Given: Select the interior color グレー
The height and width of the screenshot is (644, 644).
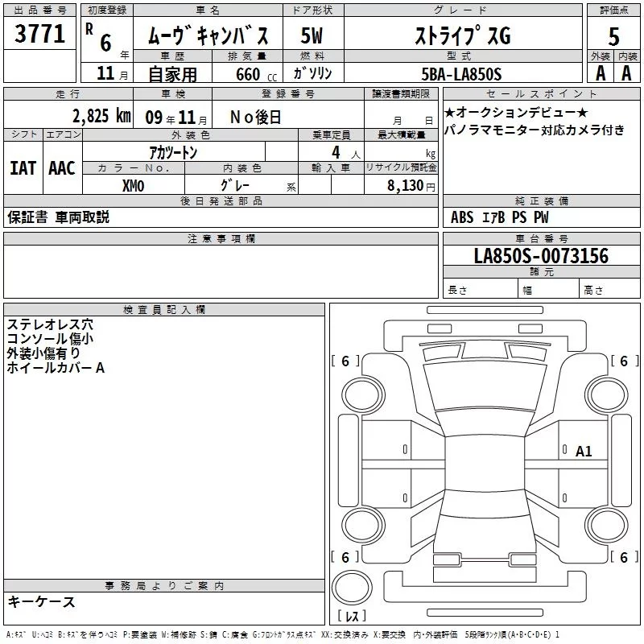Looking at the screenshot, I should [235, 185].
